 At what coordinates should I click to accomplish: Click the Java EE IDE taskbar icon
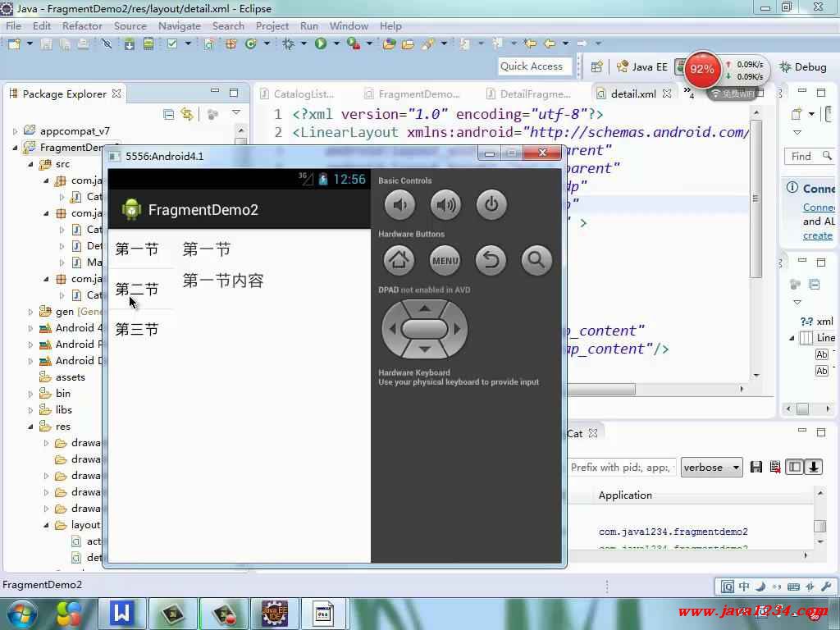tap(274, 614)
